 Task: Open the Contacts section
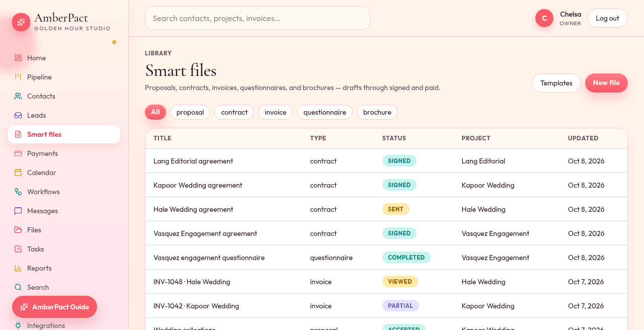[x=64, y=96]
